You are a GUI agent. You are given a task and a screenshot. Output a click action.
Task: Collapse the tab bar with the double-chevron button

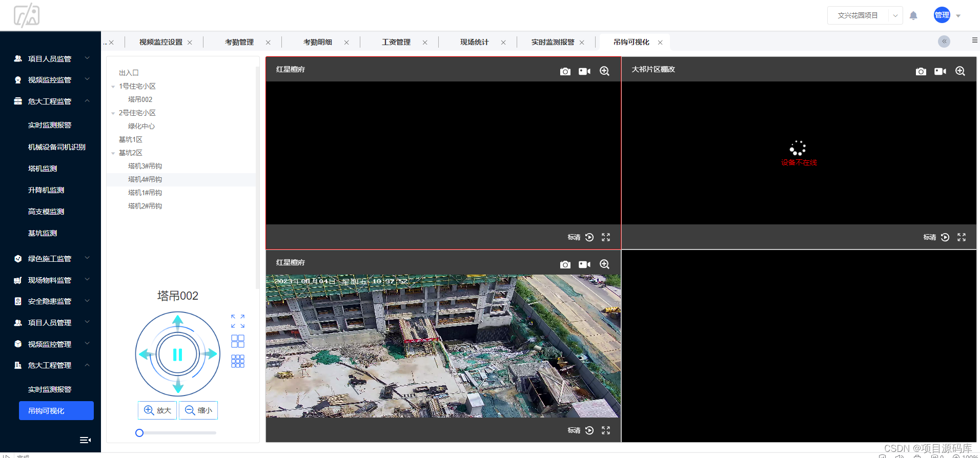[x=944, y=41]
